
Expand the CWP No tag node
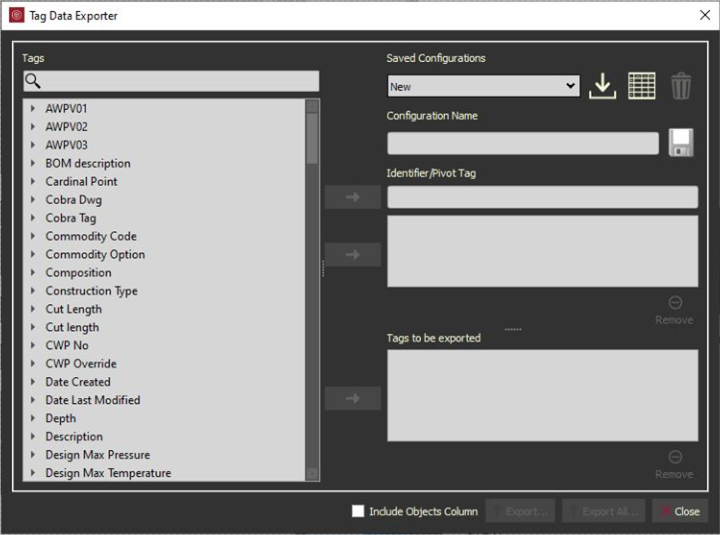tap(33, 345)
